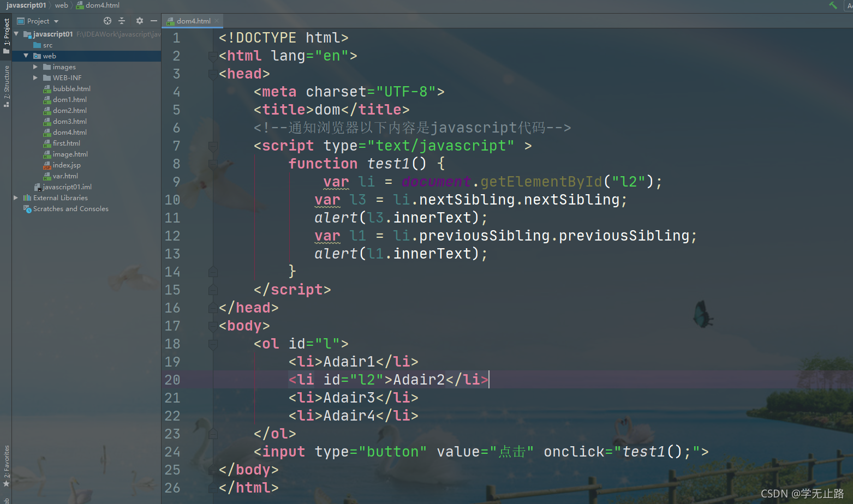Expand the WEB-INF folder
Screen dimensions: 853x504
tap(35, 77)
